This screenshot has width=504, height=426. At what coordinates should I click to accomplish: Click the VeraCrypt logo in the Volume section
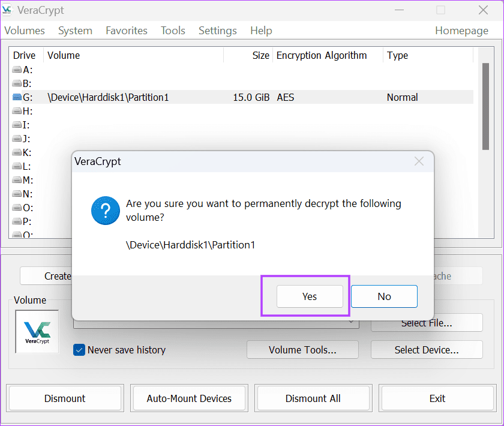(x=37, y=331)
